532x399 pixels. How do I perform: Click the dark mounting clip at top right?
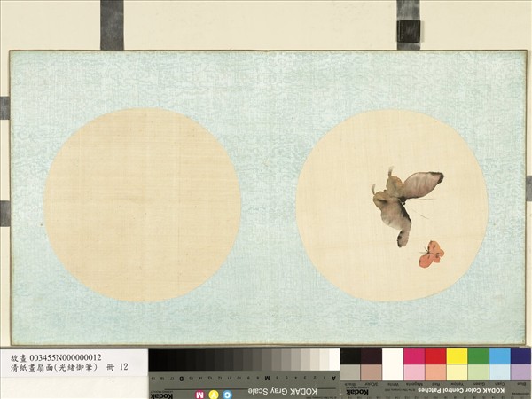coord(408,24)
